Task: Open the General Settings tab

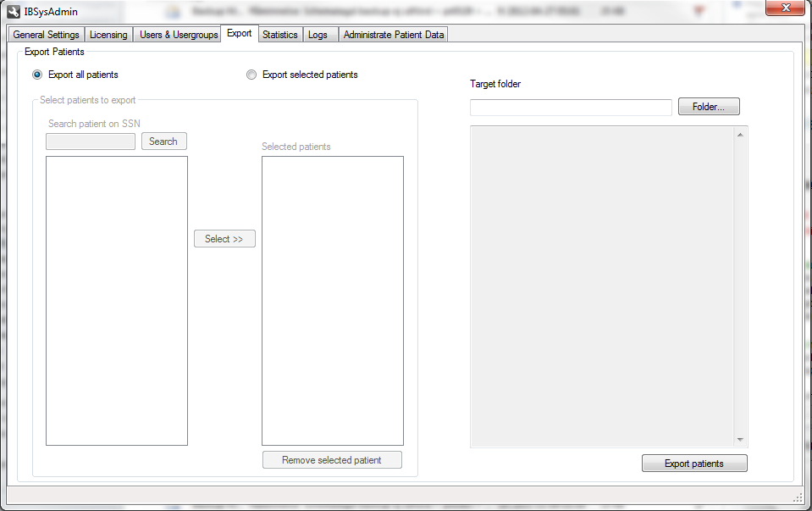Action: coord(46,35)
